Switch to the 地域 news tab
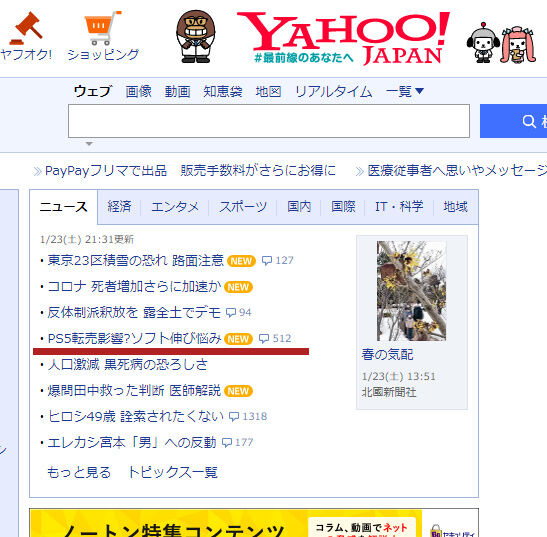547x537 pixels. point(455,207)
